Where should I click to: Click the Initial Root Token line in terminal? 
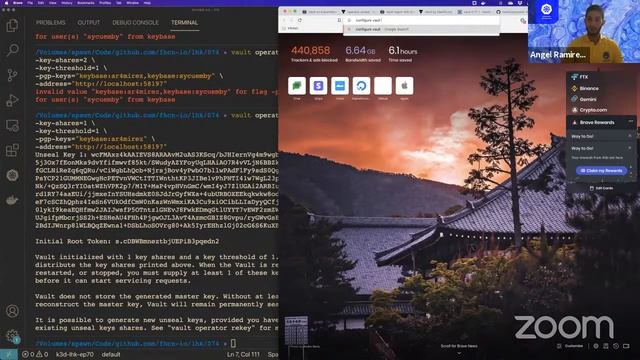point(127,241)
